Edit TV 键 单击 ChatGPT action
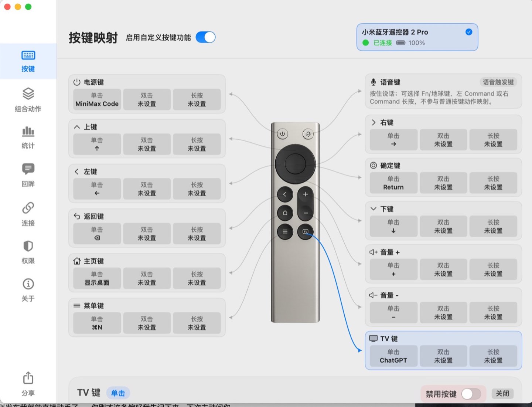The height and width of the screenshot is (407, 532). pos(393,356)
